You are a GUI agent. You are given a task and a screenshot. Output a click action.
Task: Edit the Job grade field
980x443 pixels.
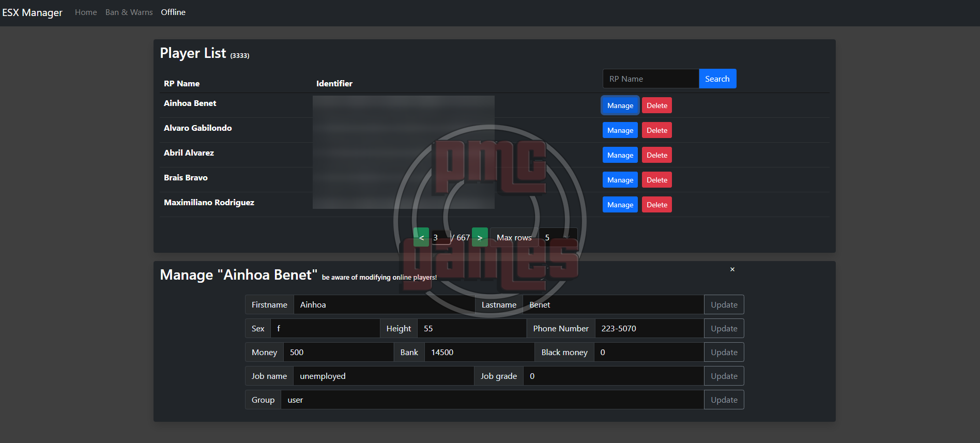(614, 376)
